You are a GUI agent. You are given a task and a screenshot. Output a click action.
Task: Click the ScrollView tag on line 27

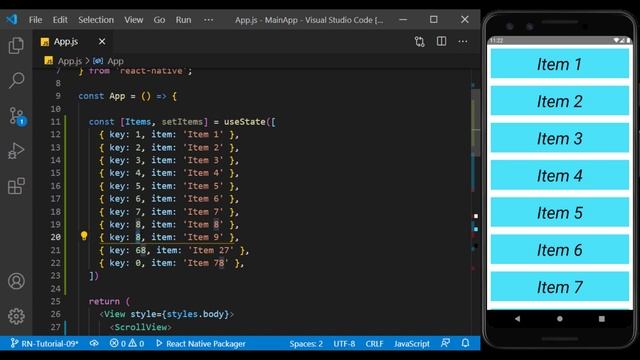141,327
